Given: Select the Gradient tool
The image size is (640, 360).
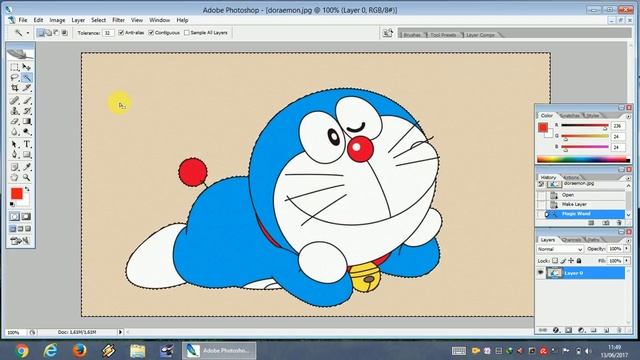Looking at the screenshot, I should (27, 121).
